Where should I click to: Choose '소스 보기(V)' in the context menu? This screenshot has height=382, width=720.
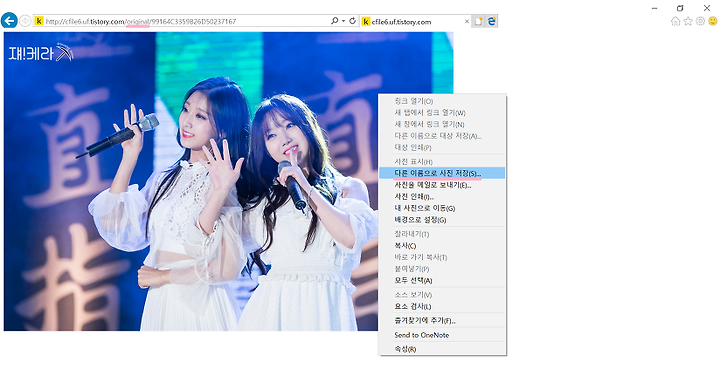pyautogui.click(x=442, y=295)
